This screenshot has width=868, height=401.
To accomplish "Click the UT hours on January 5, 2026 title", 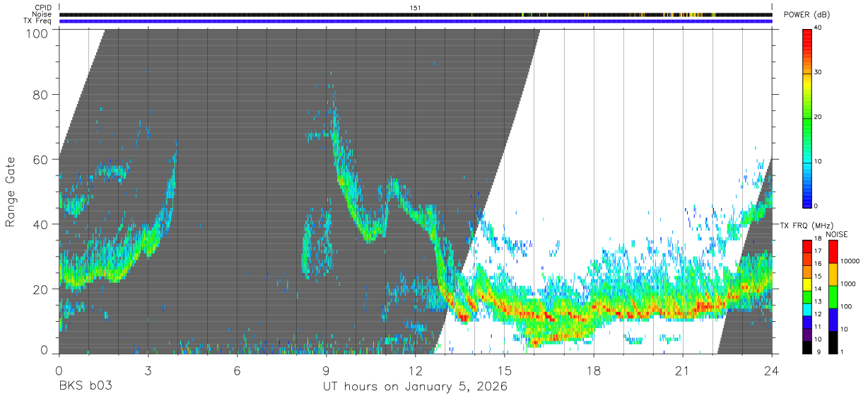I will coord(416,388).
